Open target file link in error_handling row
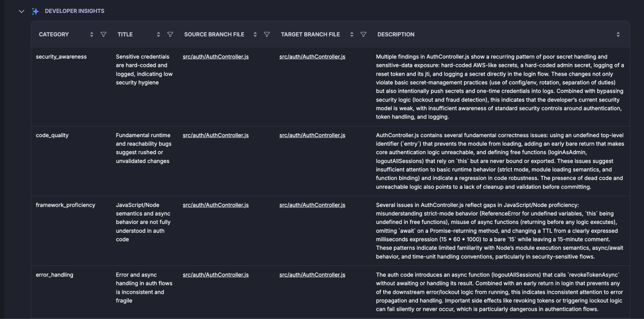Image resolution: width=644 pixels, height=319 pixels. (x=312, y=275)
